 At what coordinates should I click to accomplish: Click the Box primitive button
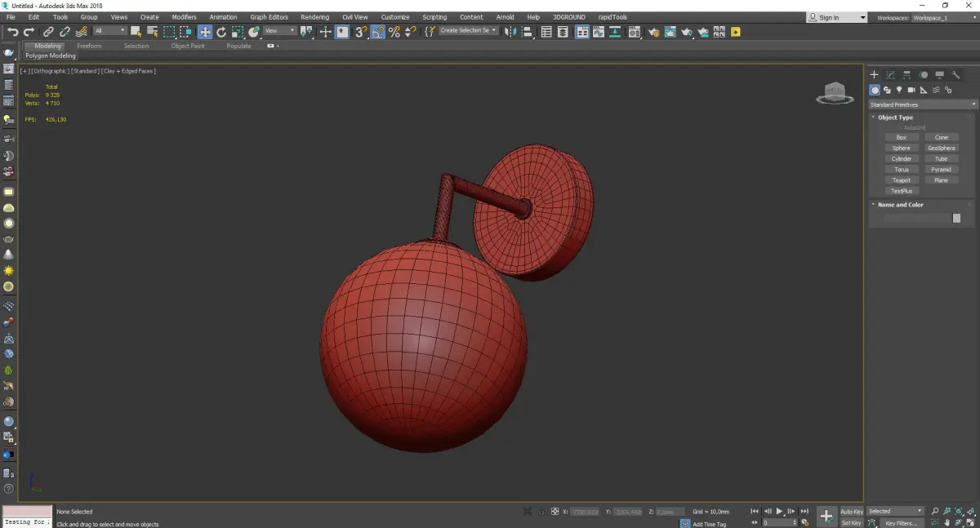902,137
